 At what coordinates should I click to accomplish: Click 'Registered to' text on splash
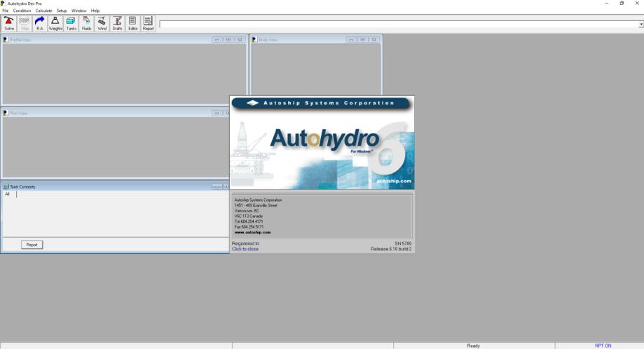pos(245,243)
